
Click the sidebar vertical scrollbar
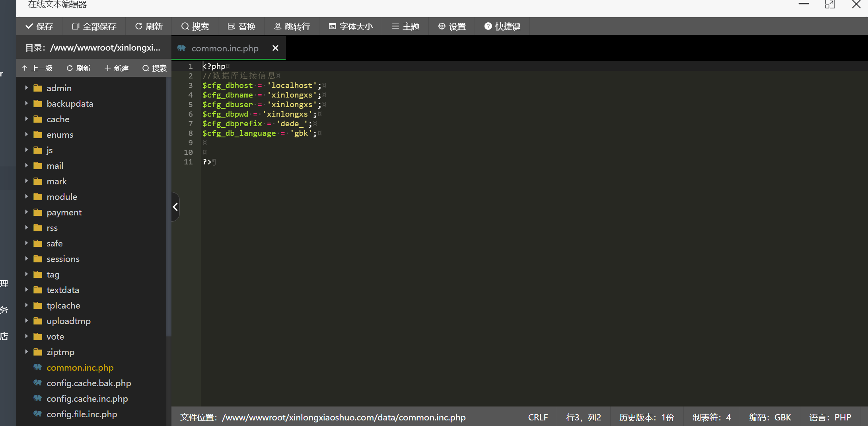pos(168,207)
